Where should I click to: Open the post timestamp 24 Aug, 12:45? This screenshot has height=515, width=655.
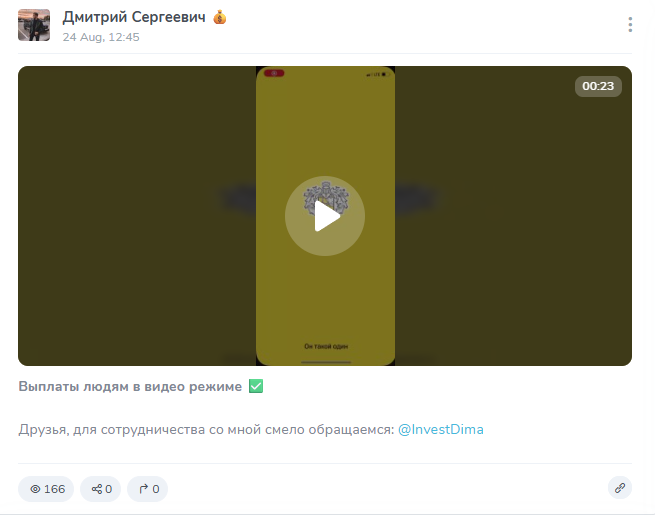click(101, 37)
